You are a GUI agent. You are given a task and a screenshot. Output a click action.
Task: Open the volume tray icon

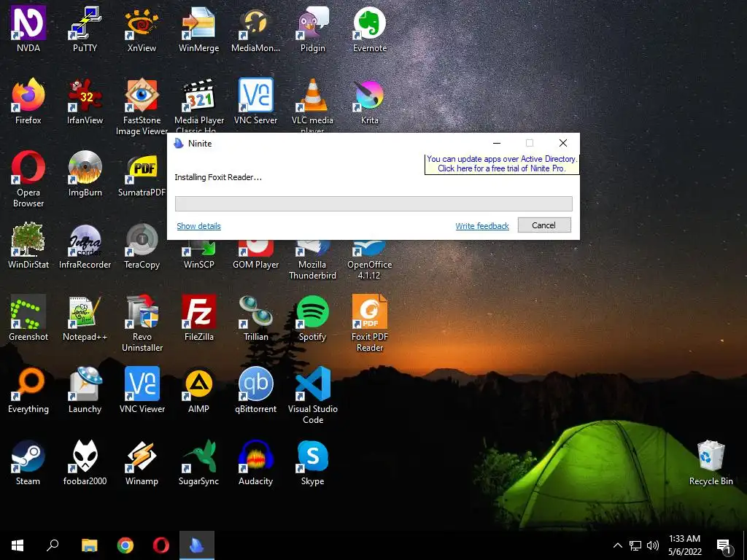coord(653,545)
